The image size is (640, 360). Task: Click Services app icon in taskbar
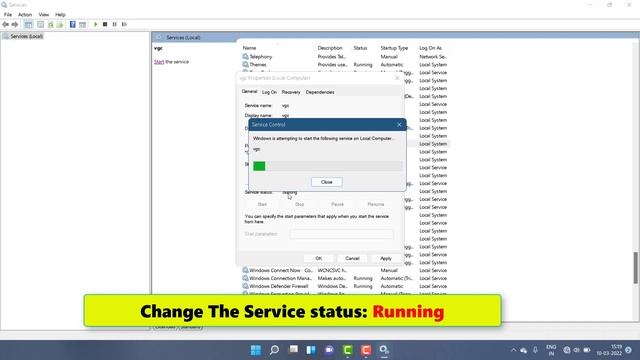(384, 350)
